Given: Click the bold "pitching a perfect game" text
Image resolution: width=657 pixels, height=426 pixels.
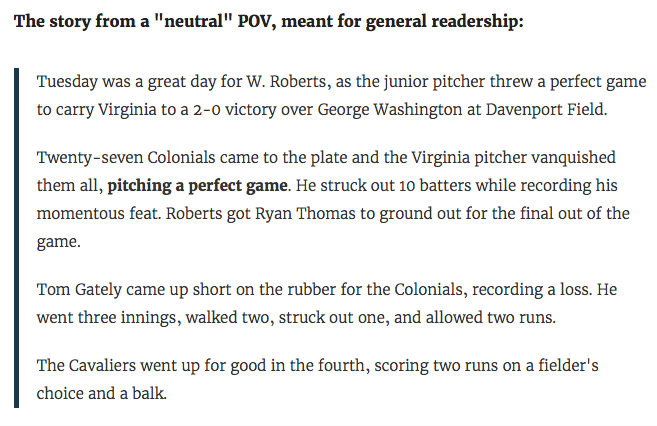Looking at the screenshot, I should tap(198, 186).
